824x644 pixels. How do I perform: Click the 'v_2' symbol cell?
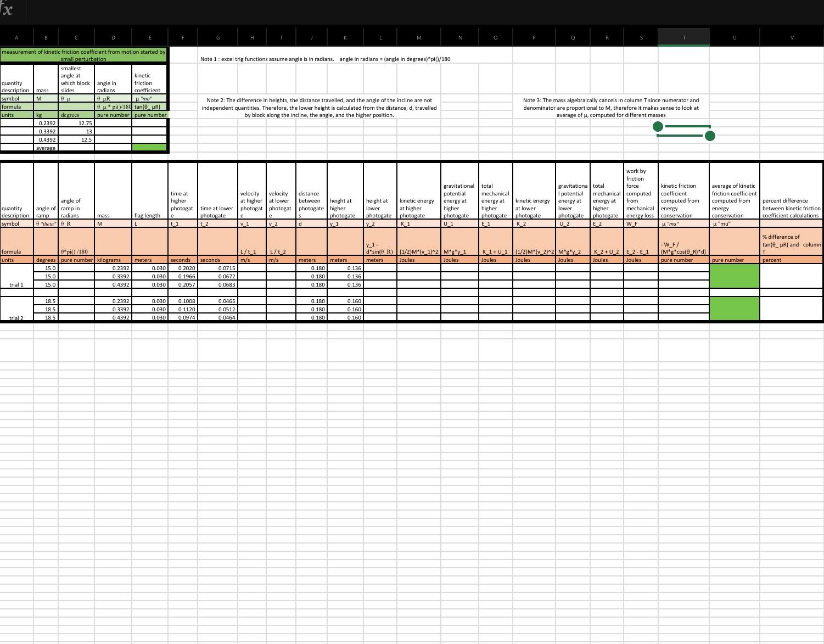coord(281,224)
